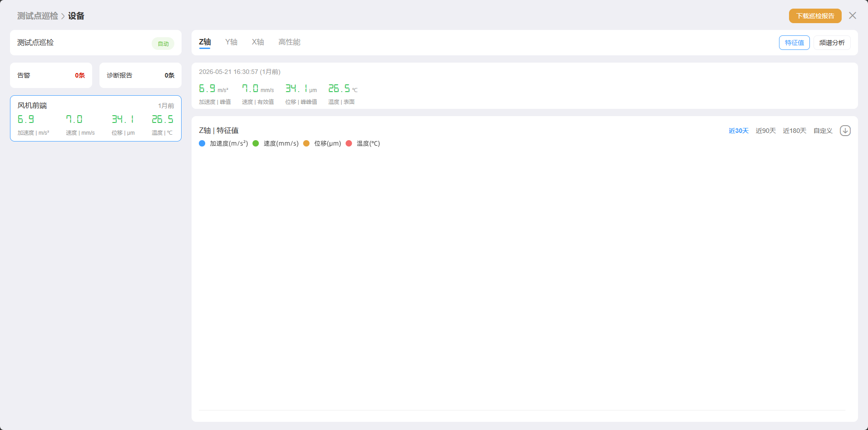The height and width of the screenshot is (430, 868).
Task: Open the 自定义 custom range option
Action: tap(823, 131)
